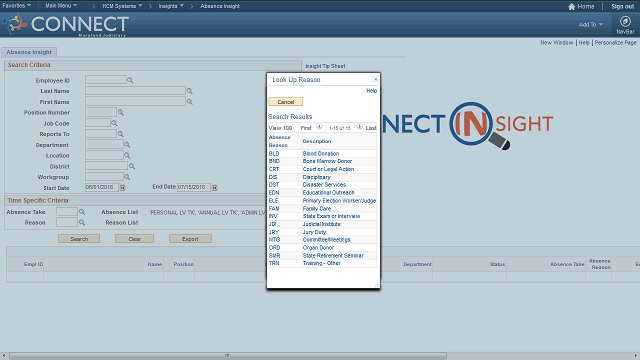Open the Add To dropdown
The height and width of the screenshot is (360, 640).
(x=591, y=24)
